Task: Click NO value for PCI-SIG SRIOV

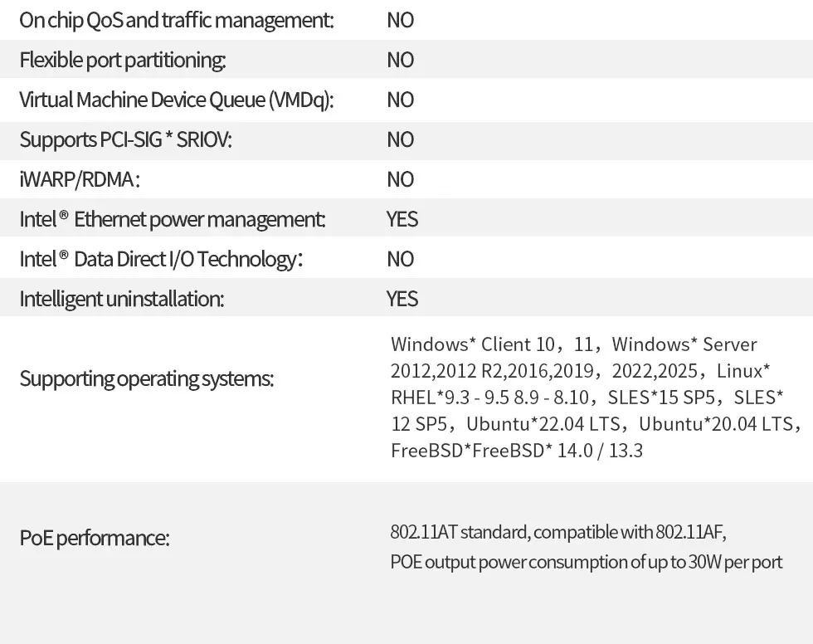Action: [401, 139]
